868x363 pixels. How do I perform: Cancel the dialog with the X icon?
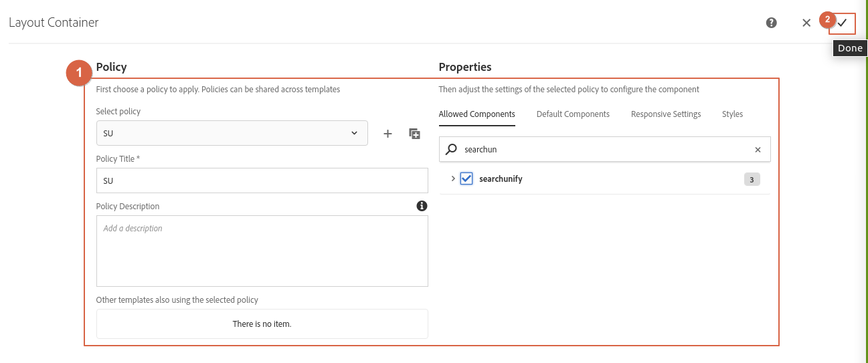click(x=806, y=23)
